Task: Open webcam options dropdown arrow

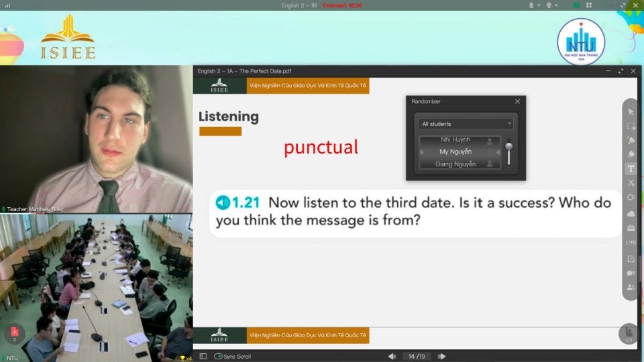Action: (x=556, y=6)
